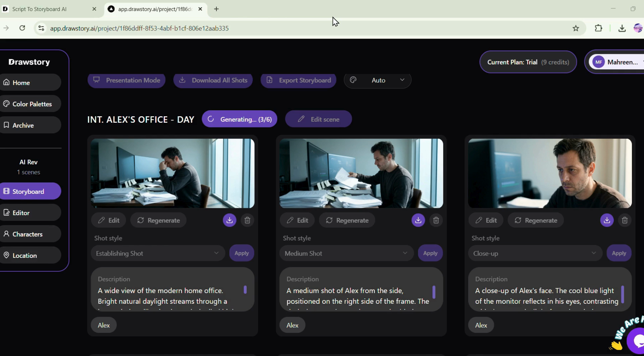Click Close-up description scrollbar

pos(623,294)
